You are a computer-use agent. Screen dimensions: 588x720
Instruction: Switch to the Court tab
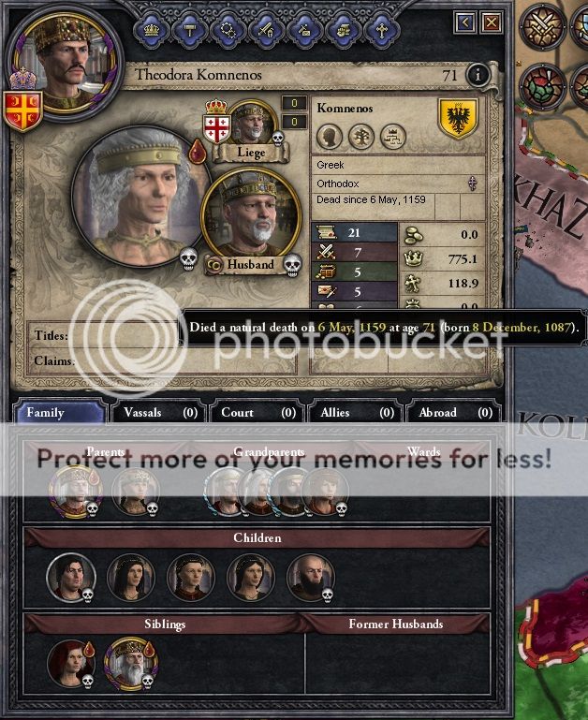pos(257,412)
